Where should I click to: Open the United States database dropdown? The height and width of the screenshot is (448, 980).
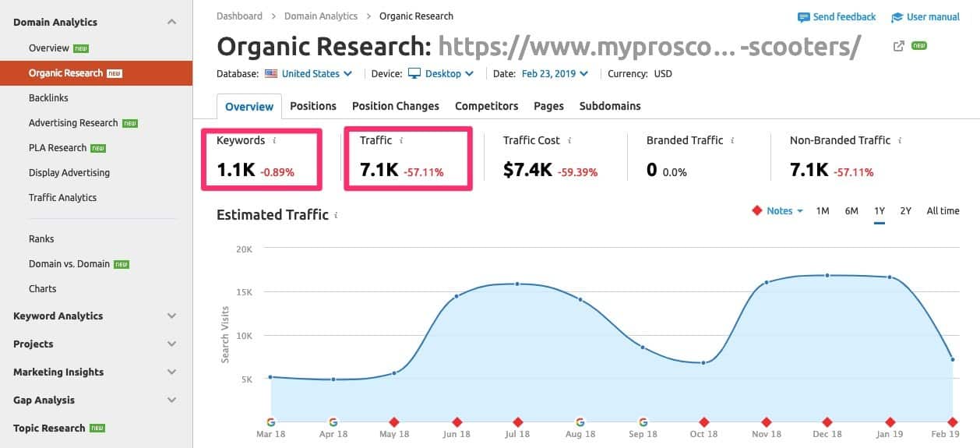coord(308,74)
